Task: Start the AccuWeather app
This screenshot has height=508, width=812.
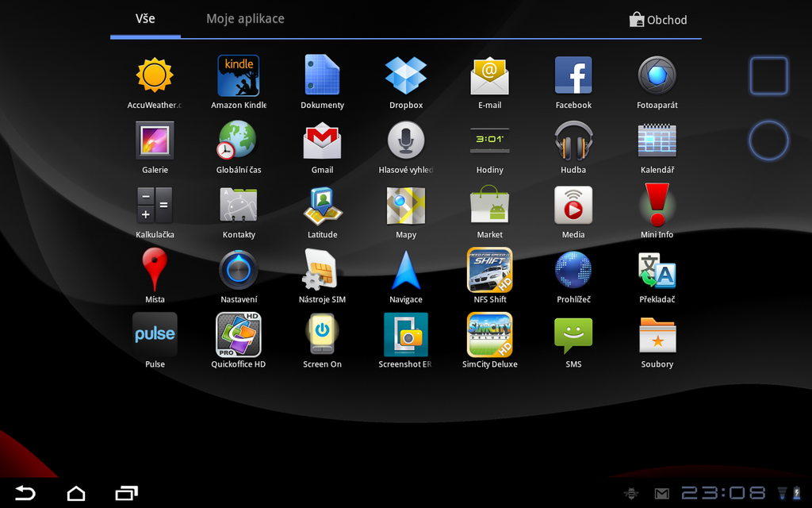Action: (x=155, y=75)
